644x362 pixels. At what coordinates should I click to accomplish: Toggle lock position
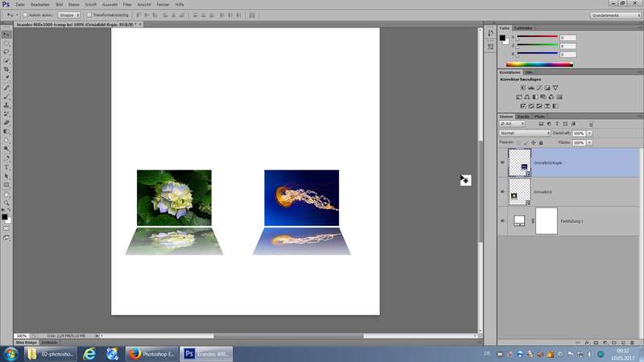pyautogui.click(x=534, y=143)
